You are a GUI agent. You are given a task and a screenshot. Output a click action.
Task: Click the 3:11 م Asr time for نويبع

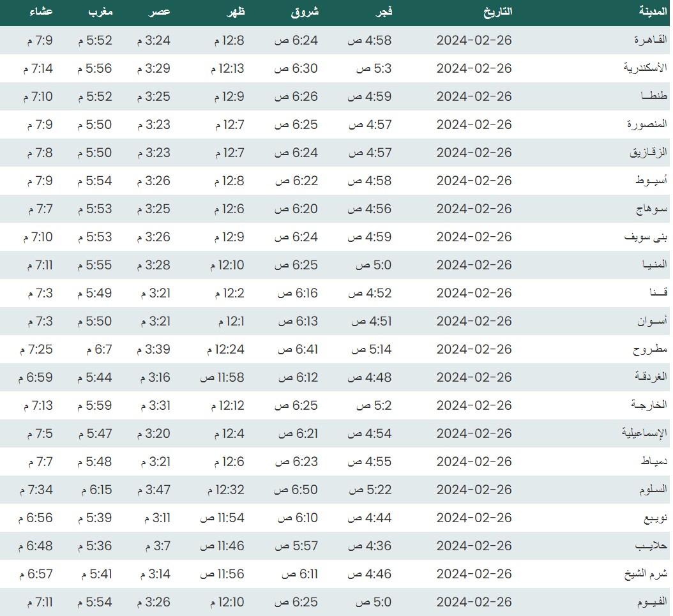click(x=153, y=518)
